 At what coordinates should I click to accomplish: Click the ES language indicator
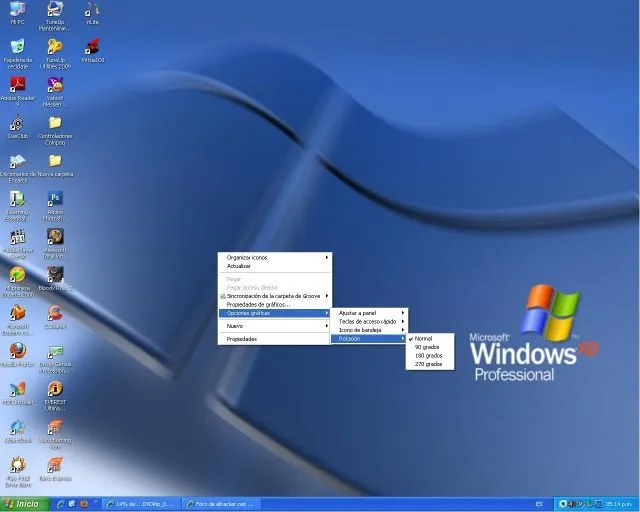coord(540,504)
